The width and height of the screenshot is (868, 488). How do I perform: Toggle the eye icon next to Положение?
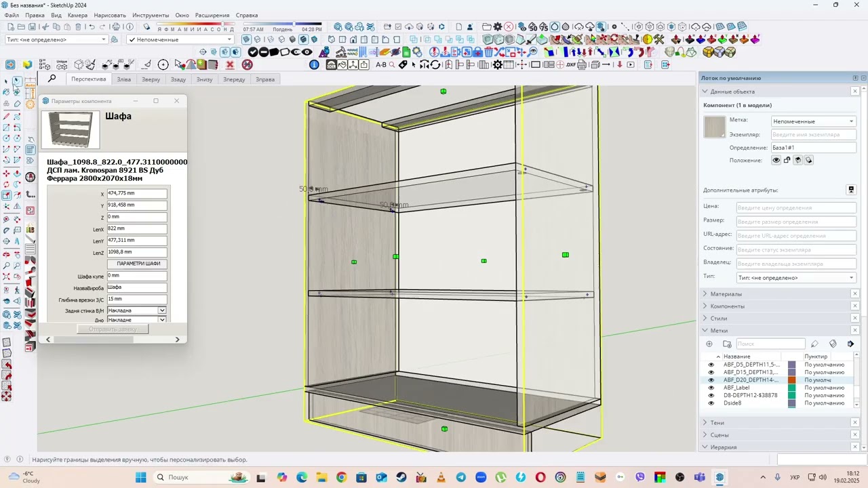coord(776,160)
